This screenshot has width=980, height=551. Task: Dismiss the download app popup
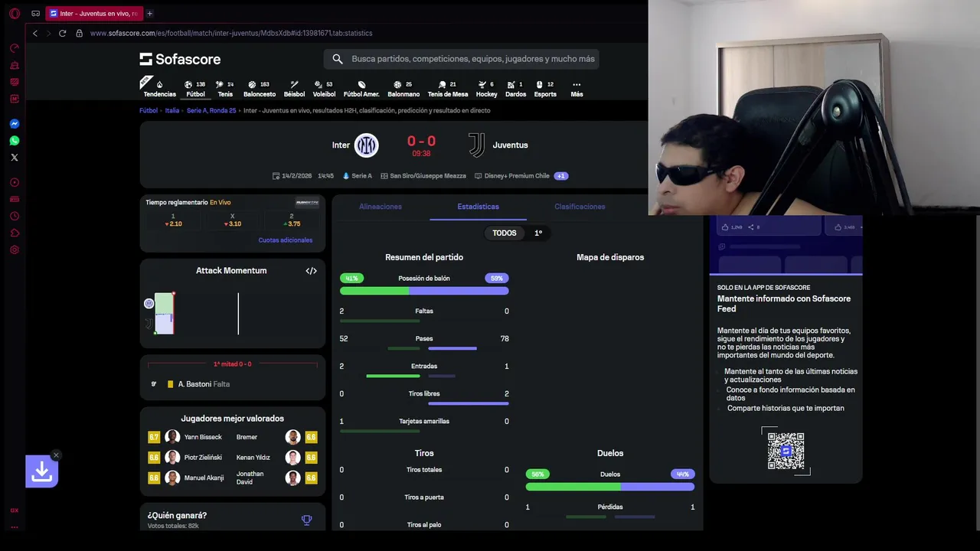(x=56, y=455)
